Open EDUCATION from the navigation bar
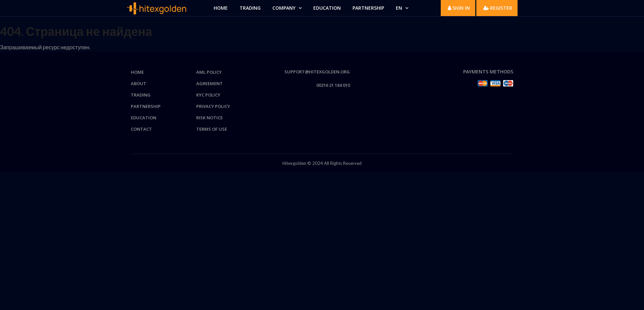The width and height of the screenshot is (644, 310). point(327,8)
